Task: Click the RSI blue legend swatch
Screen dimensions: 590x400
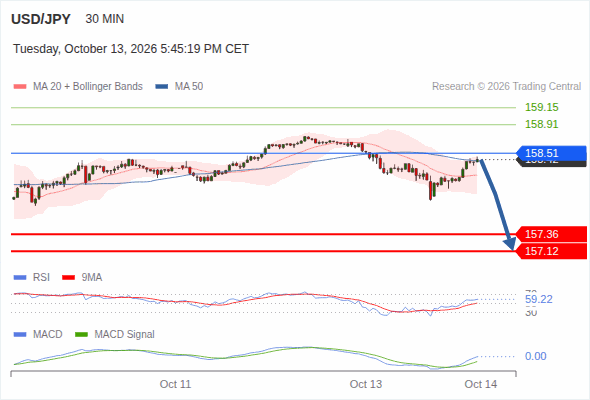Action: 20,278
